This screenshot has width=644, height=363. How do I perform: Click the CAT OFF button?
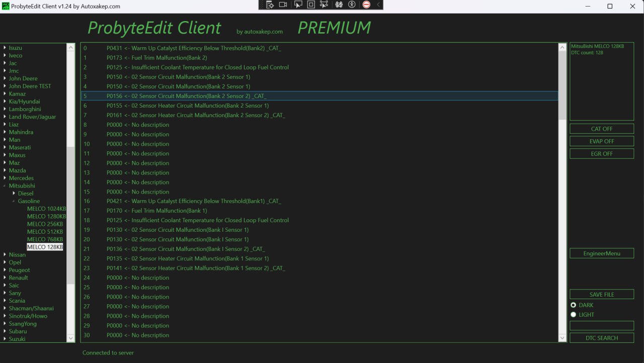[x=601, y=129]
